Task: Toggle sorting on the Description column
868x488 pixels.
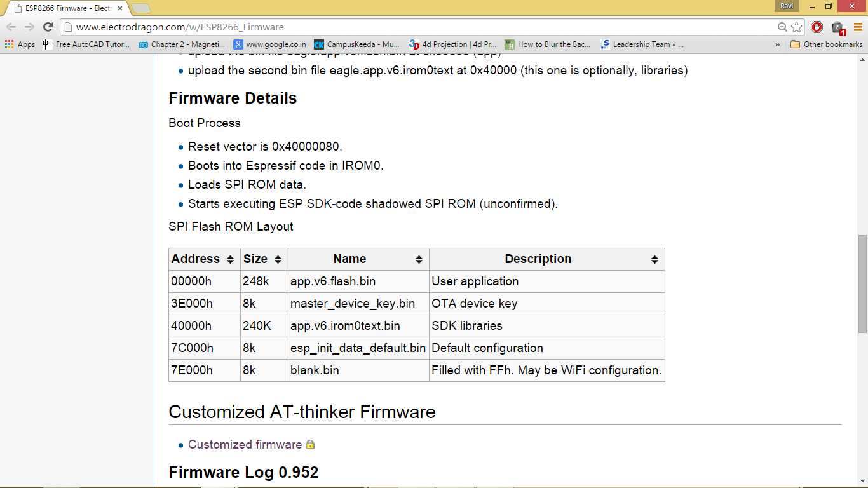Action: pyautogui.click(x=654, y=259)
